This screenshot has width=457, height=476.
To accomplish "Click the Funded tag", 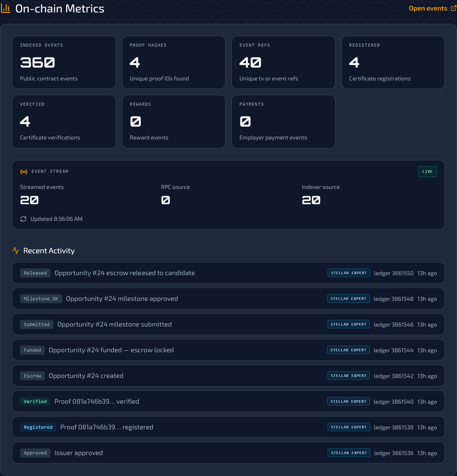I will coord(32,350).
